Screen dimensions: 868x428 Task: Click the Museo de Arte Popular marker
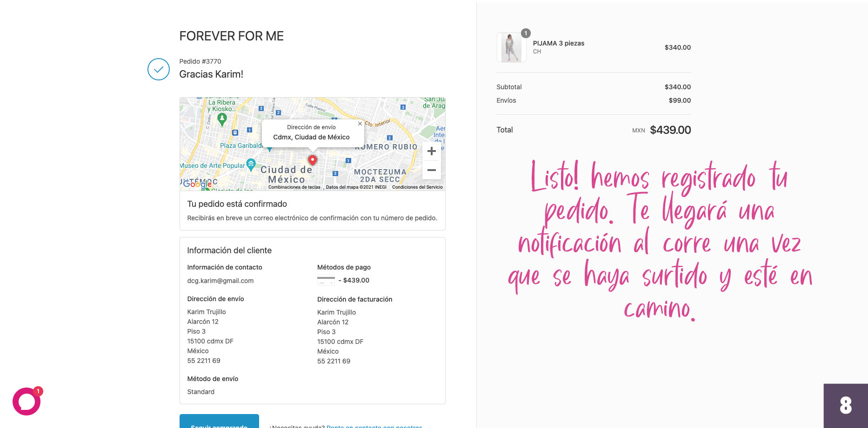(251, 163)
